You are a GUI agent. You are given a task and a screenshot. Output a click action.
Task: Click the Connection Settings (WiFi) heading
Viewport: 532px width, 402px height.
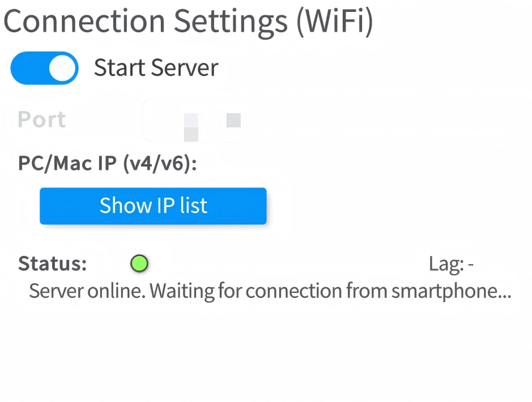click(188, 22)
